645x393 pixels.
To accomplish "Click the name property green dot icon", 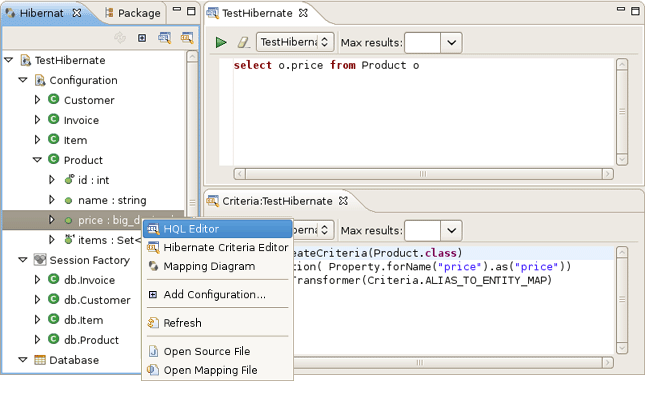I will coord(68,201).
